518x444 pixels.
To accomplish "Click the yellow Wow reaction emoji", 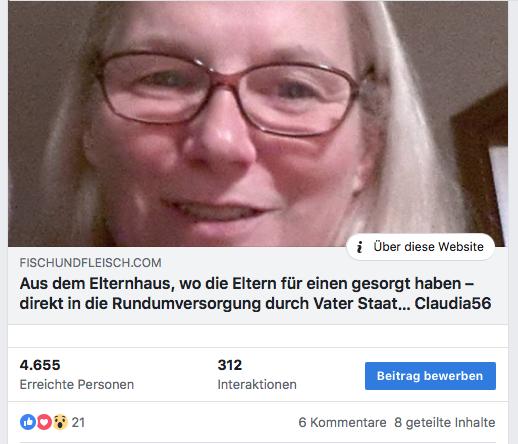I will 60,422.
